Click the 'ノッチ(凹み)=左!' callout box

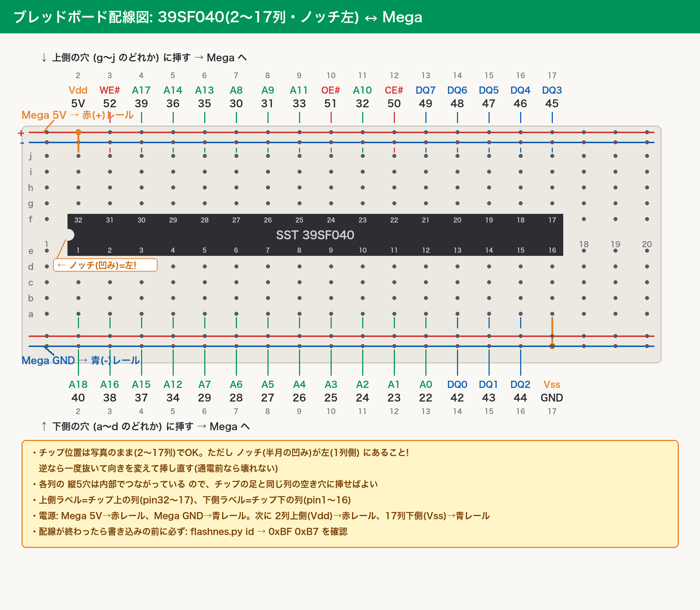point(105,265)
